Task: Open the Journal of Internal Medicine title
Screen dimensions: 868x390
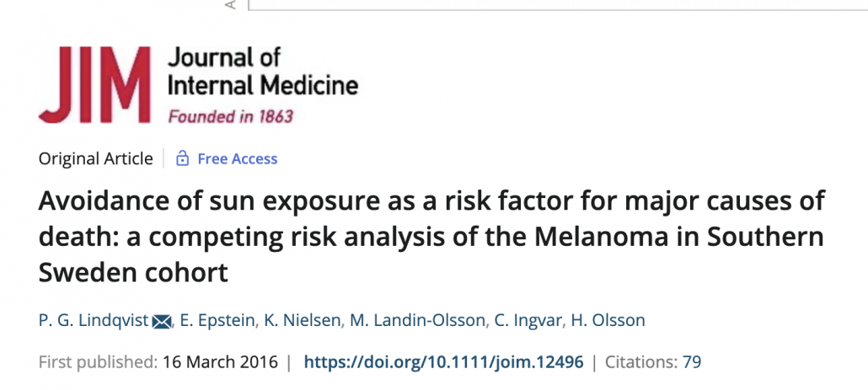Action: tap(262, 72)
